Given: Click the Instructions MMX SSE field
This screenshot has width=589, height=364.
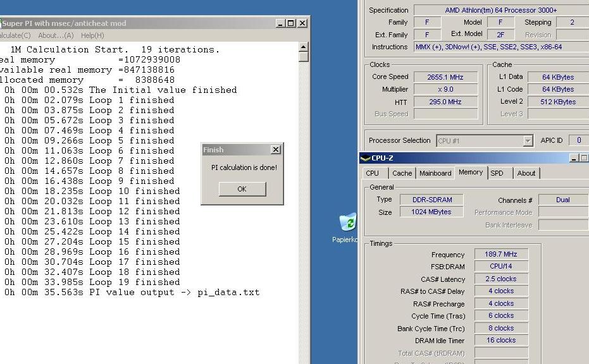Looking at the screenshot, I should (502, 47).
